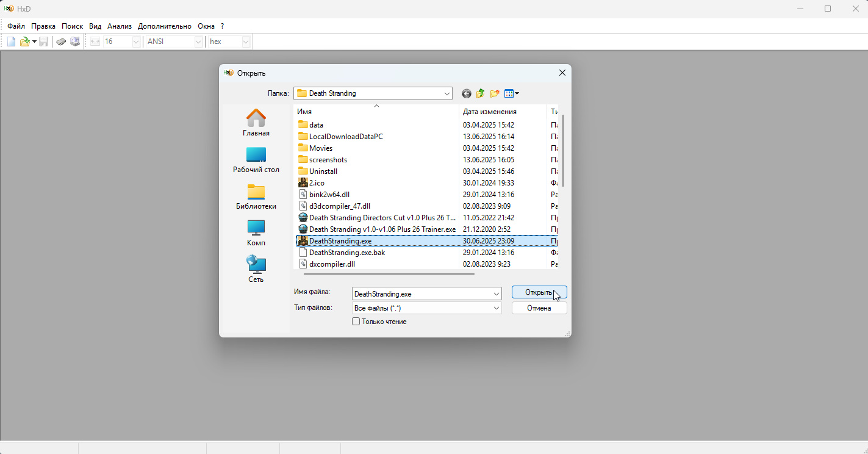Select the screenshots folder
The image size is (868, 454).
(323, 159)
